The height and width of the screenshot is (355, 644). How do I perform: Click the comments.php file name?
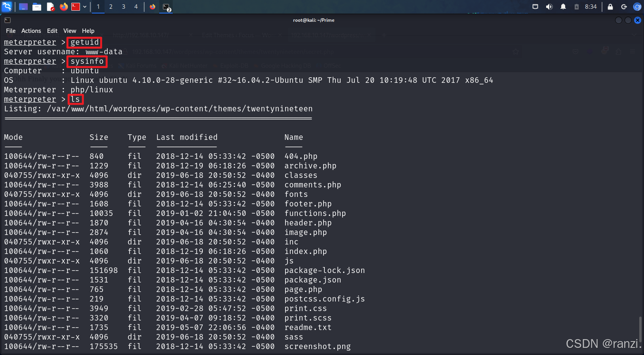click(x=312, y=185)
